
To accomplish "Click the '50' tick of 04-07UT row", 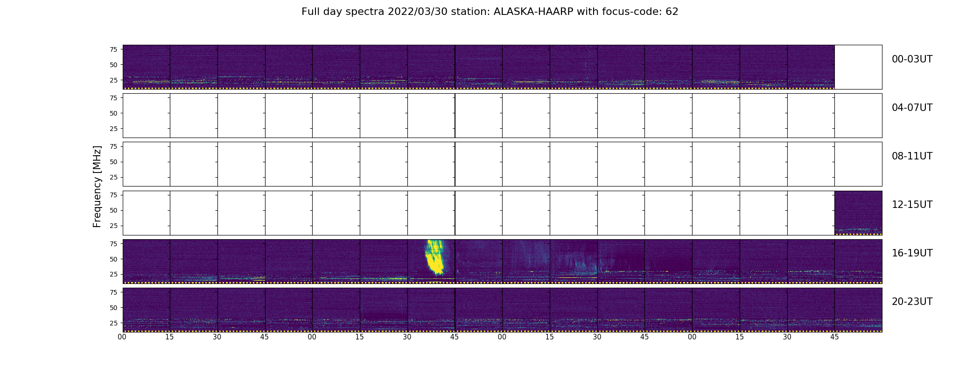I will [113, 113].
